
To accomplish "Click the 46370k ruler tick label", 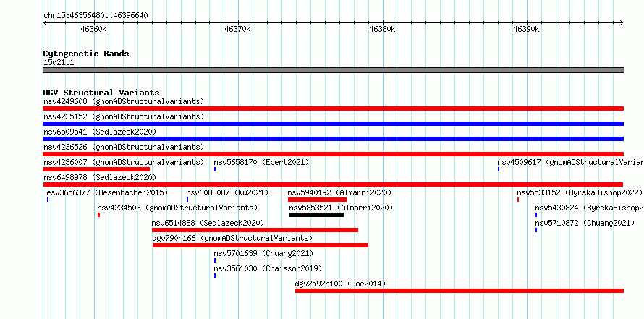I will (237, 29).
